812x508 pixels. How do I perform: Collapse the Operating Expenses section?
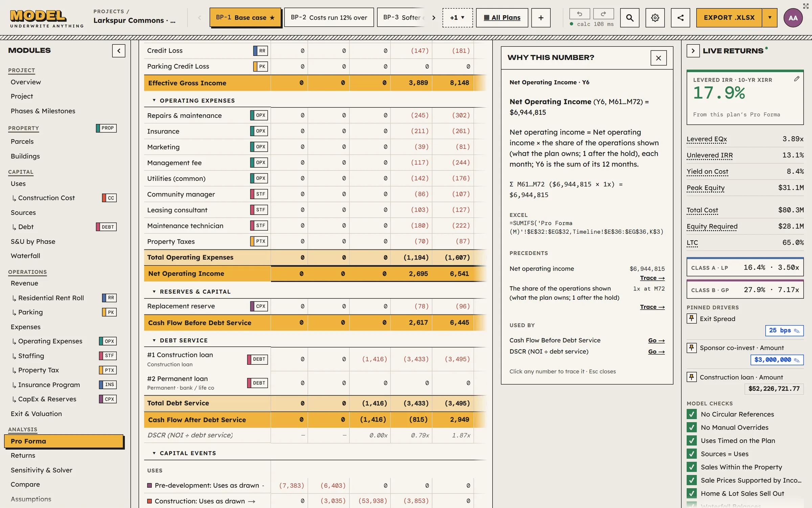[154, 101]
